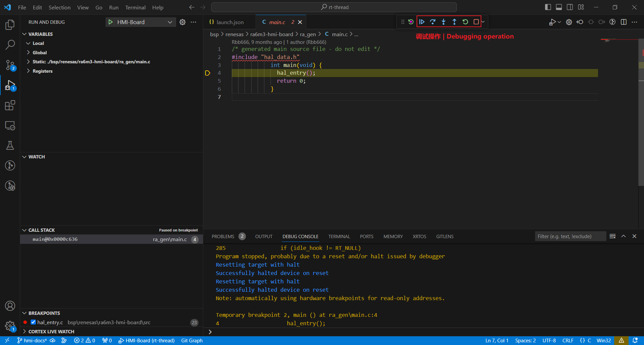Toggle the hal_entry.c breakpoint checkbox
644x345 pixels.
[x=33, y=322]
